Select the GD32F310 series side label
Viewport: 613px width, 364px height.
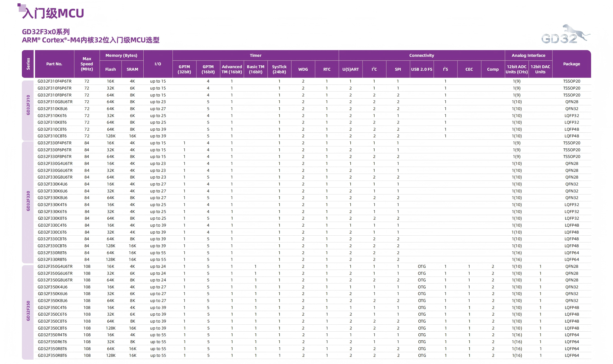click(28, 105)
